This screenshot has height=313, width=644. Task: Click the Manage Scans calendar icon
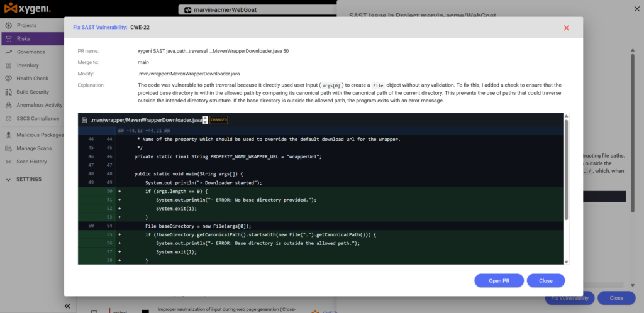[x=8, y=148]
